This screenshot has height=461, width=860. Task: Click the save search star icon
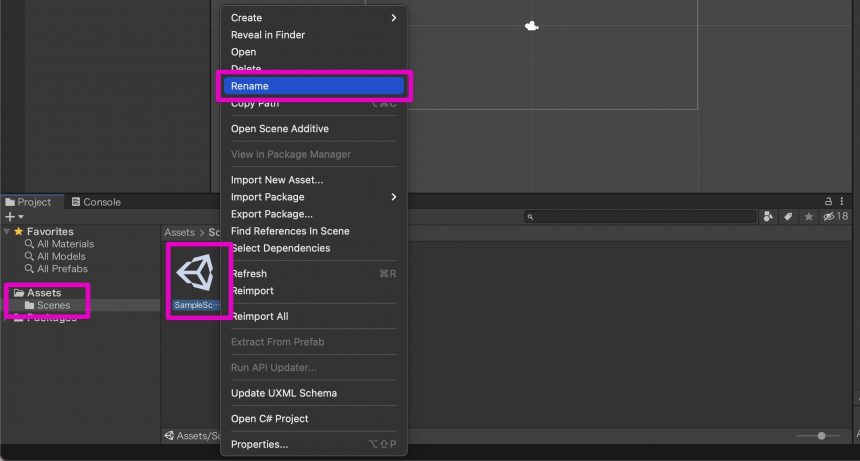[x=808, y=217]
